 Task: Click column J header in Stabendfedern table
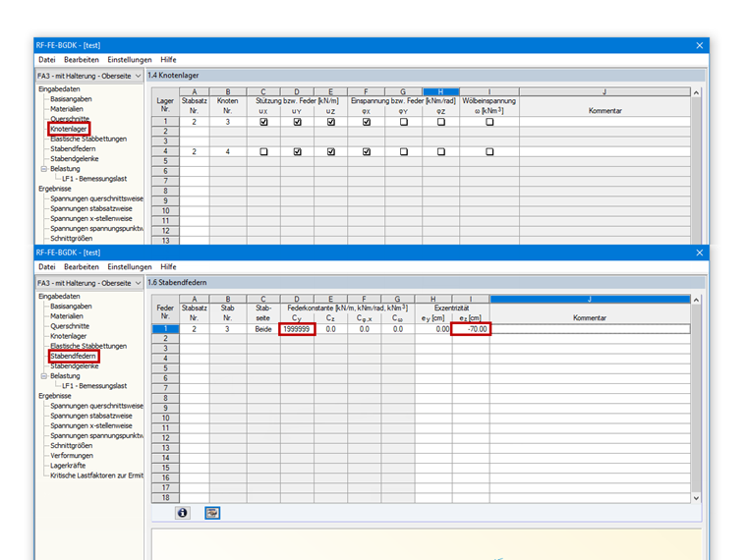point(590,299)
